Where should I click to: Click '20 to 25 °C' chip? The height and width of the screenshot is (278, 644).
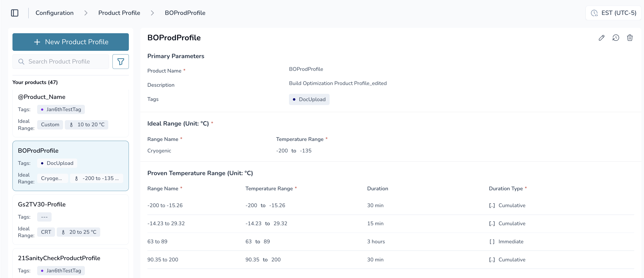click(78, 232)
